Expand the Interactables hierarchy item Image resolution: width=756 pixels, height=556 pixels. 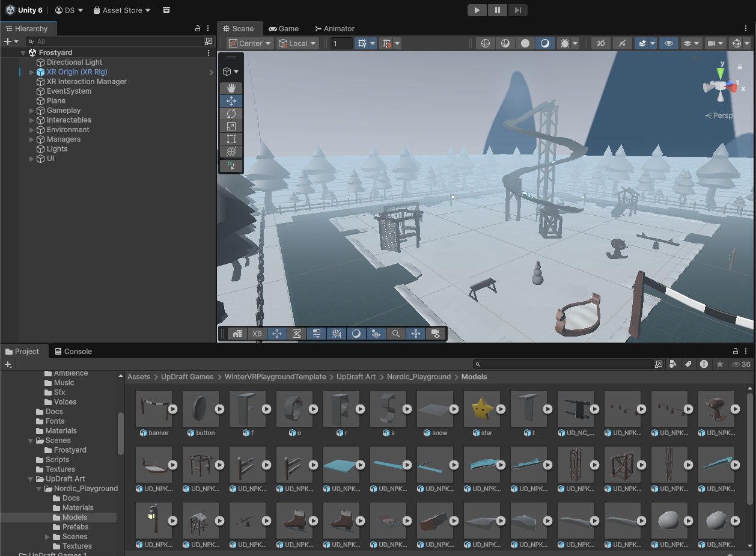(32, 120)
